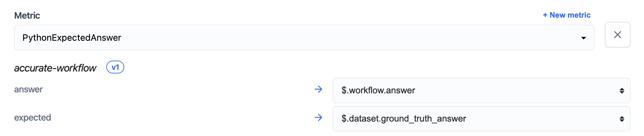Click the $.workflow.answer value text
Viewport: 644px width, 136px height.
pos(378,90)
